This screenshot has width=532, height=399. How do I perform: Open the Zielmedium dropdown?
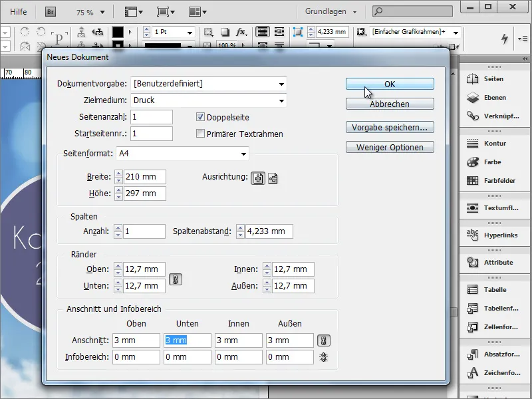[281, 100]
